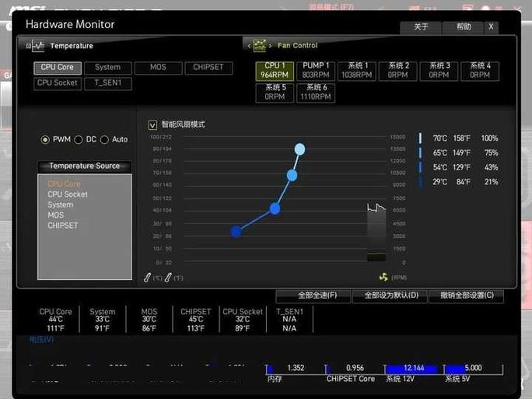Click the CPU Core 44°C reading
532x399 pixels.
pyautogui.click(x=56, y=320)
